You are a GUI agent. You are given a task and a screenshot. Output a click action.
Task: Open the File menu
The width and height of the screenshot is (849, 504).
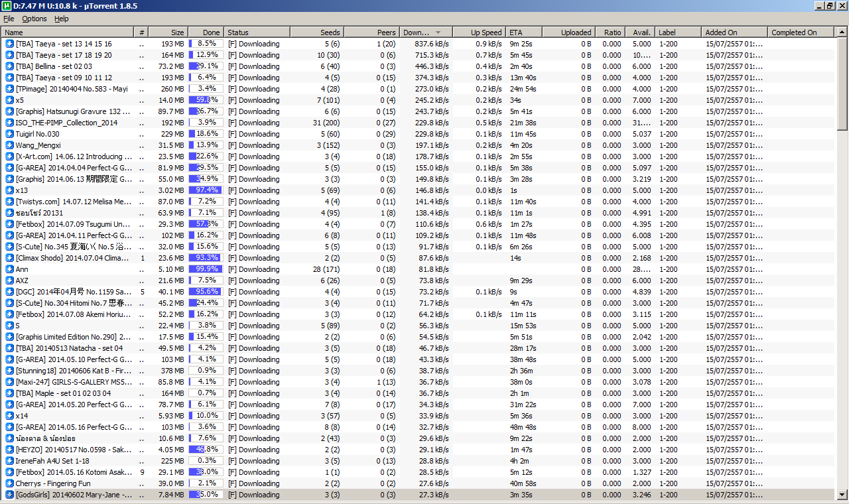point(9,19)
